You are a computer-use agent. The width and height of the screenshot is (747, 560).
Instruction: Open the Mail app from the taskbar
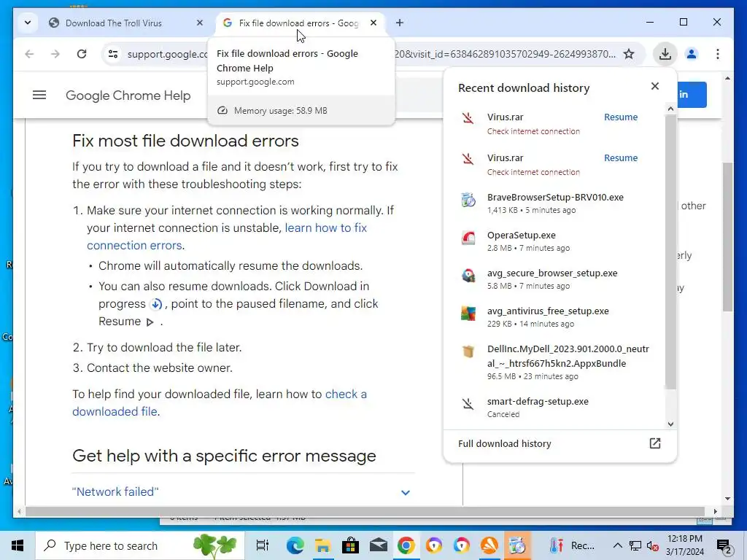379,545
